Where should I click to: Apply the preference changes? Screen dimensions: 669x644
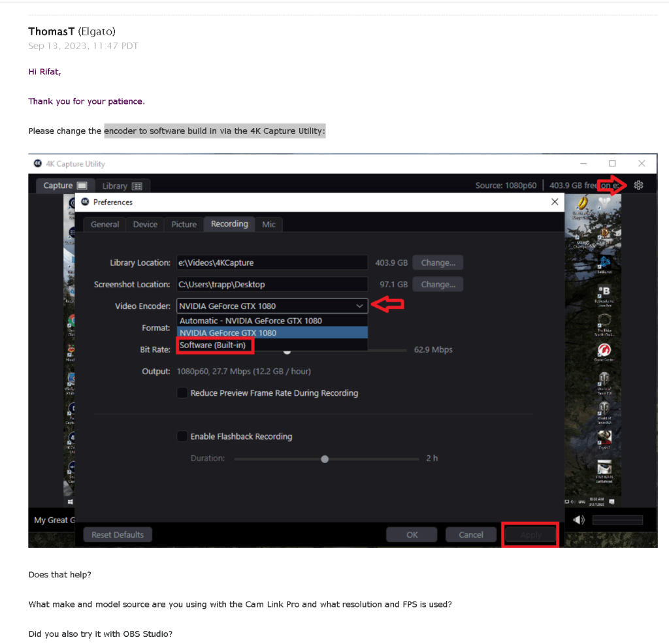click(x=530, y=535)
